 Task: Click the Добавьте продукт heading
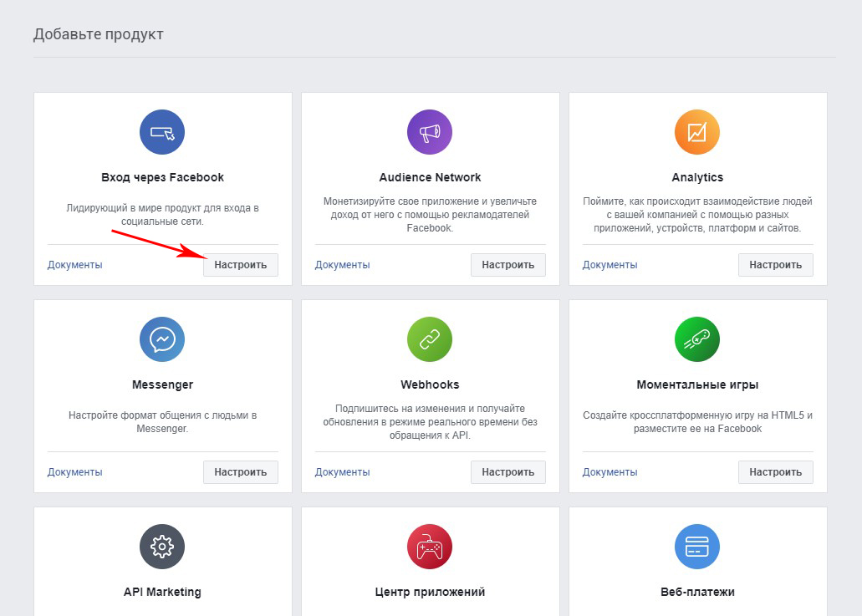pos(99,34)
